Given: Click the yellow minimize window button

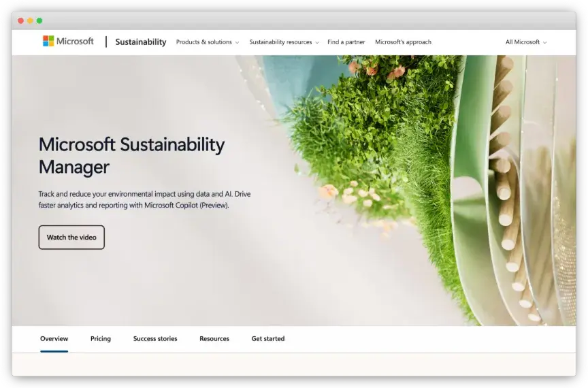Looking at the screenshot, I should point(30,20).
